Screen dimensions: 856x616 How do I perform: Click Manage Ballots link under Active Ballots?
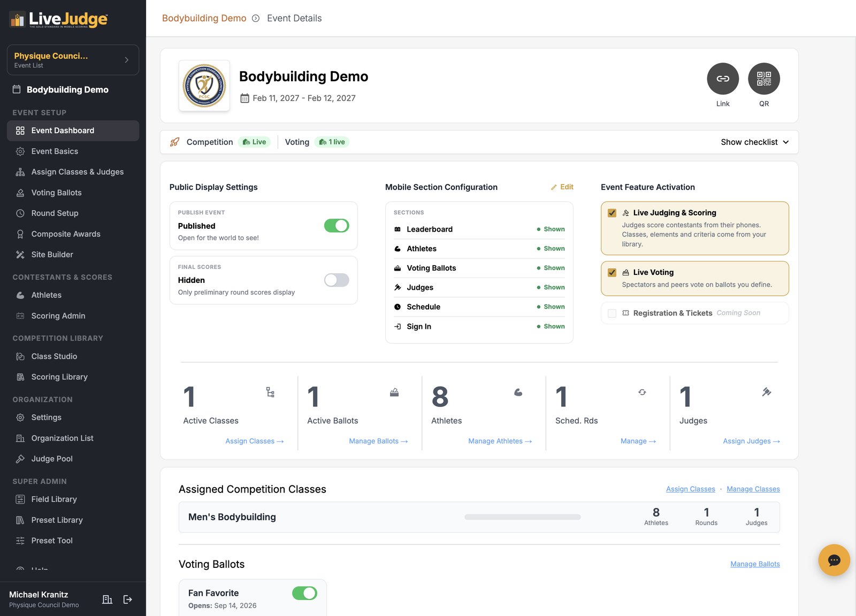pos(378,441)
